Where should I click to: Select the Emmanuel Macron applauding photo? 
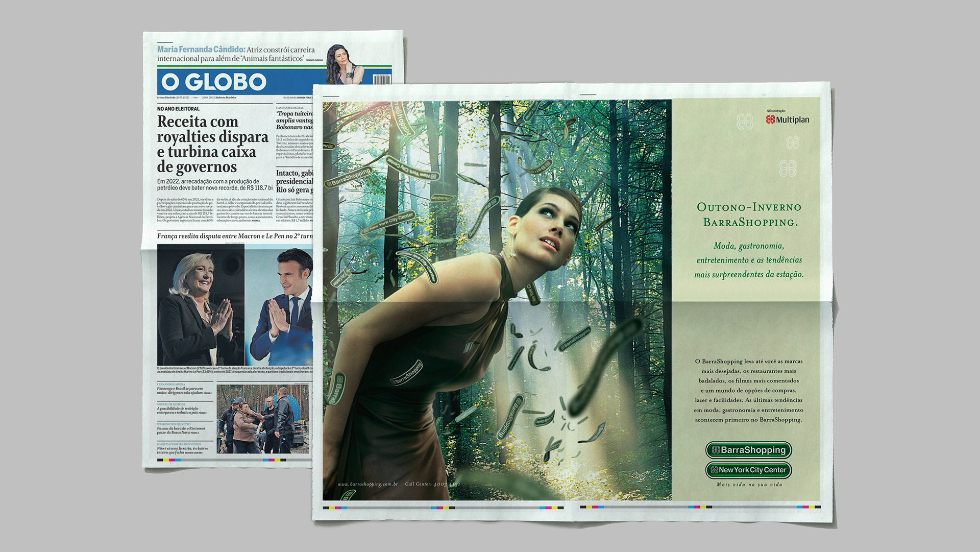pos(279,305)
